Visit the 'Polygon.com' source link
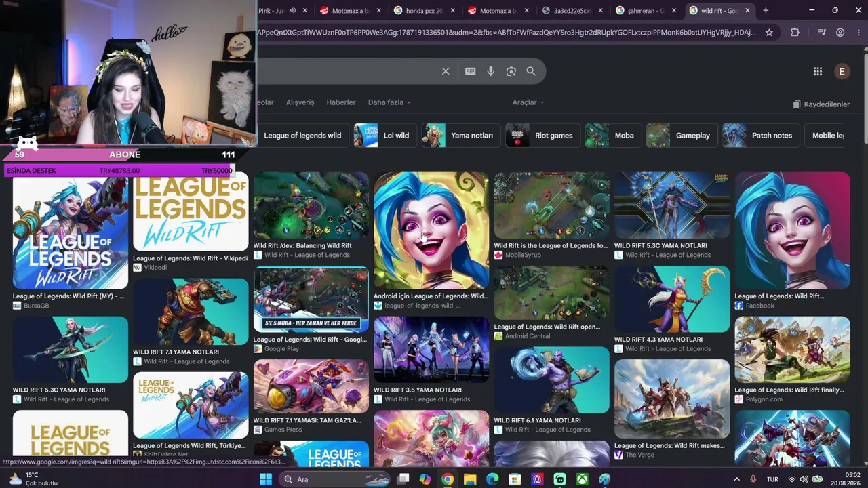This screenshot has width=868, height=488. click(764, 399)
